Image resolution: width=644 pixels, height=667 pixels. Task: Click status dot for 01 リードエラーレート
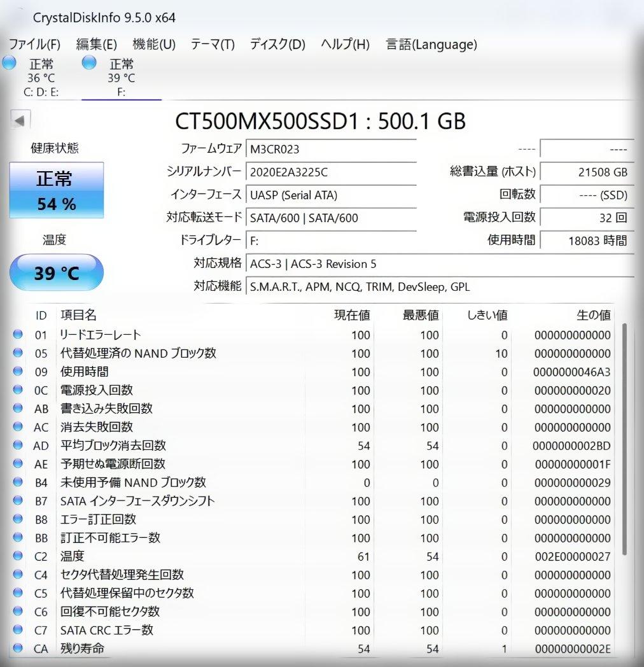pos(18,334)
